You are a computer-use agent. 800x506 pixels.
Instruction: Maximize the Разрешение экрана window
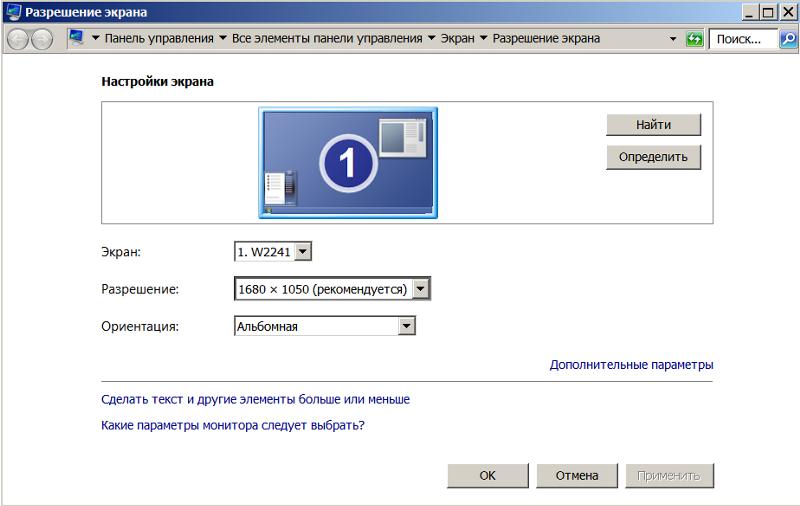tap(768, 12)
